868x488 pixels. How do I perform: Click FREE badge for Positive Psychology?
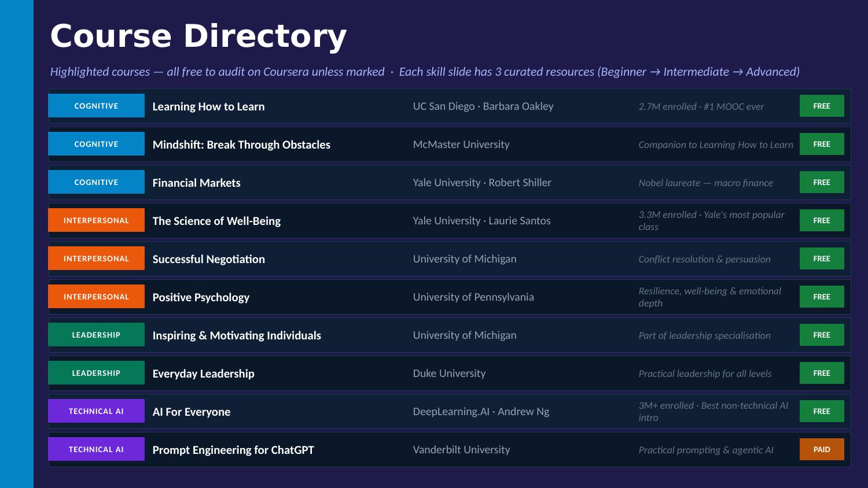pos(822,297)
